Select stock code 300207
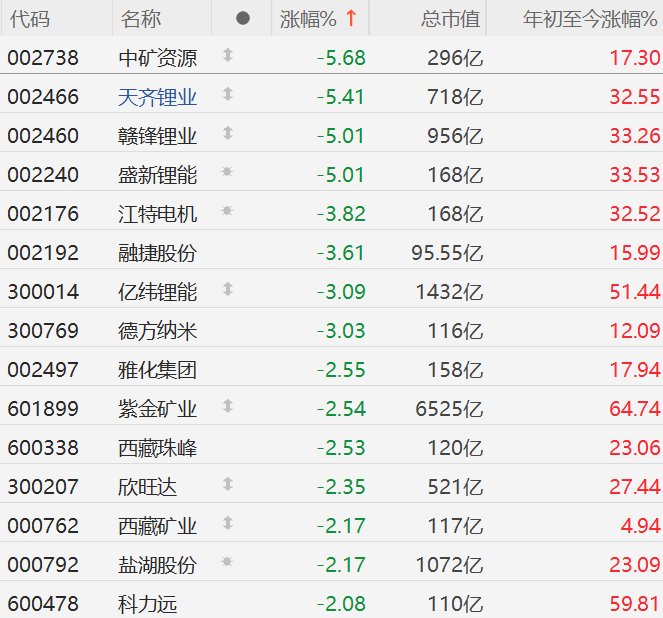This screenshot has width=663, height=618. (x=43, y=487)
